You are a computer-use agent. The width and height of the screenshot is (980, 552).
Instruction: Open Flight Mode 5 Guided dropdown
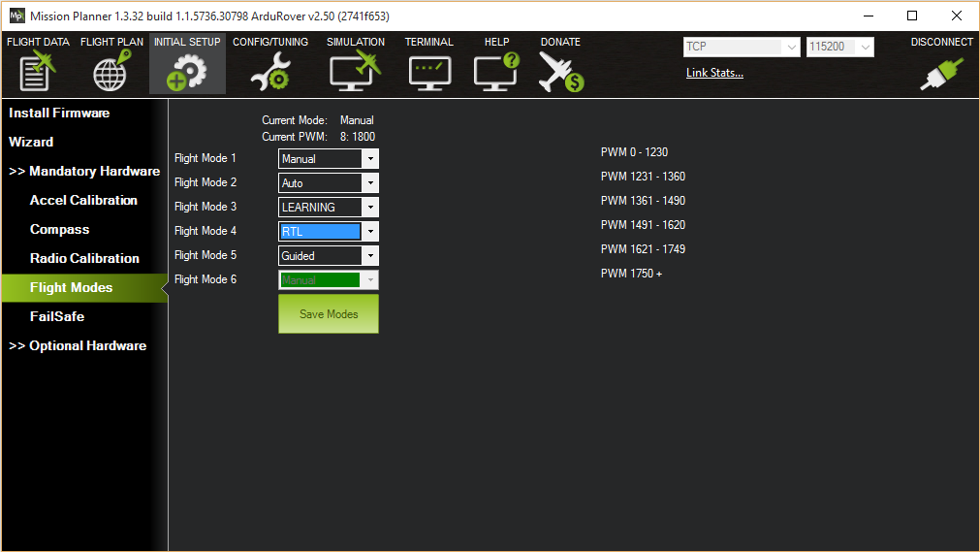368,256
